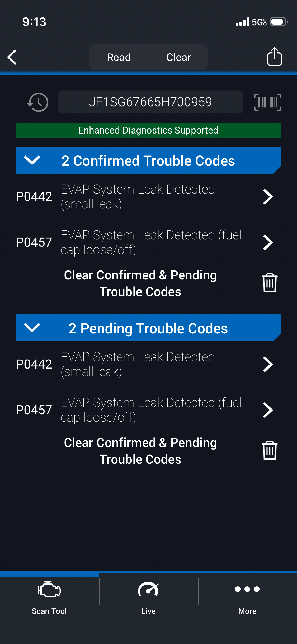This screenshot has height=644, width=297.
Task: Collapse the Confirmed Trouble Codes section
Action: pos(32,160)
